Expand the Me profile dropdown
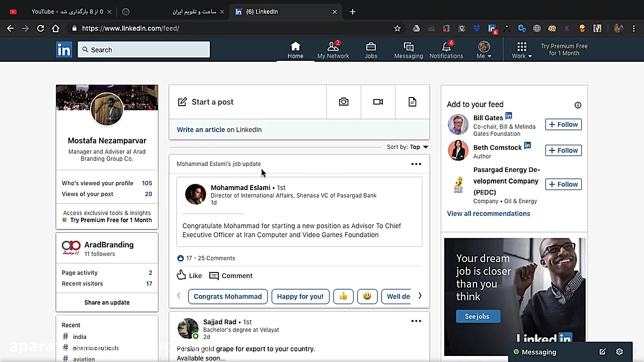Viewport: 644px width, 362px height. [x=484, y=49]
